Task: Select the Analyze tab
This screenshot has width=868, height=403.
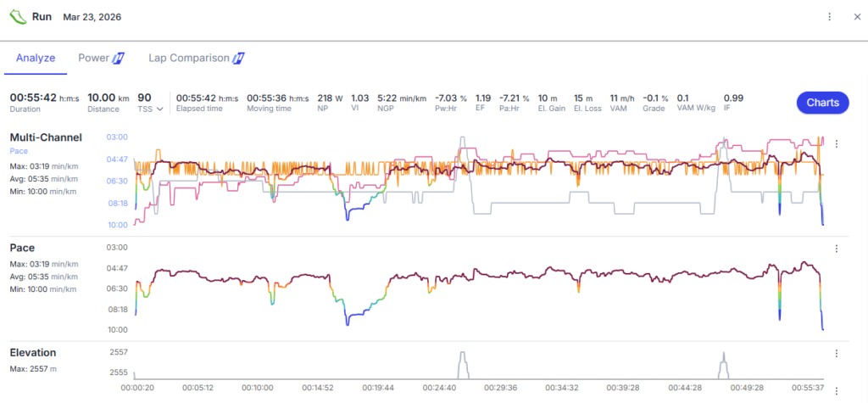Action: pos(36,59)
